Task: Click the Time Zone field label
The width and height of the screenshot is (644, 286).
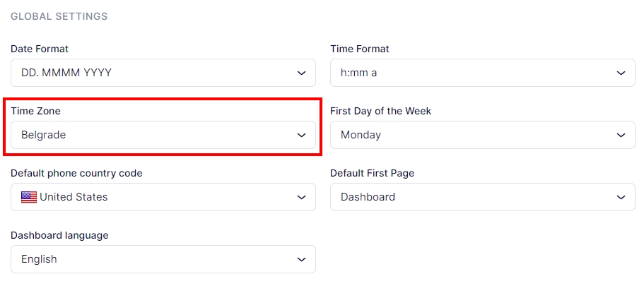Action: [35, 111]
